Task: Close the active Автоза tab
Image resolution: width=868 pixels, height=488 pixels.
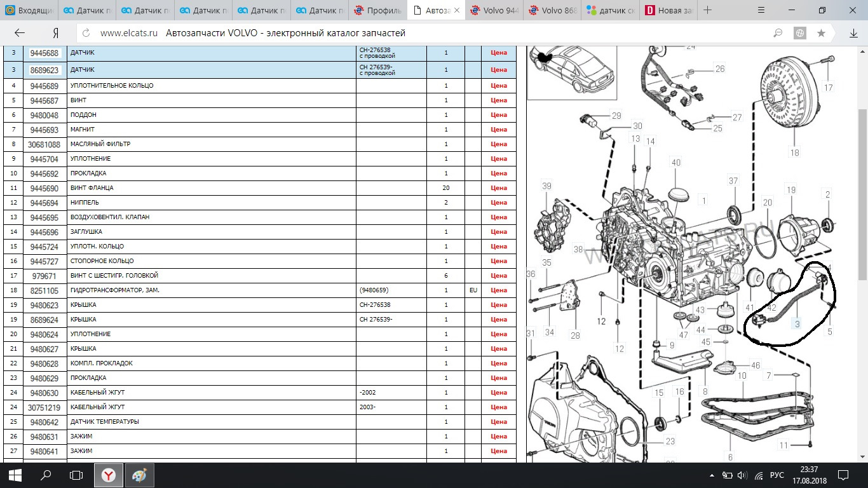Action: point(456,10)
